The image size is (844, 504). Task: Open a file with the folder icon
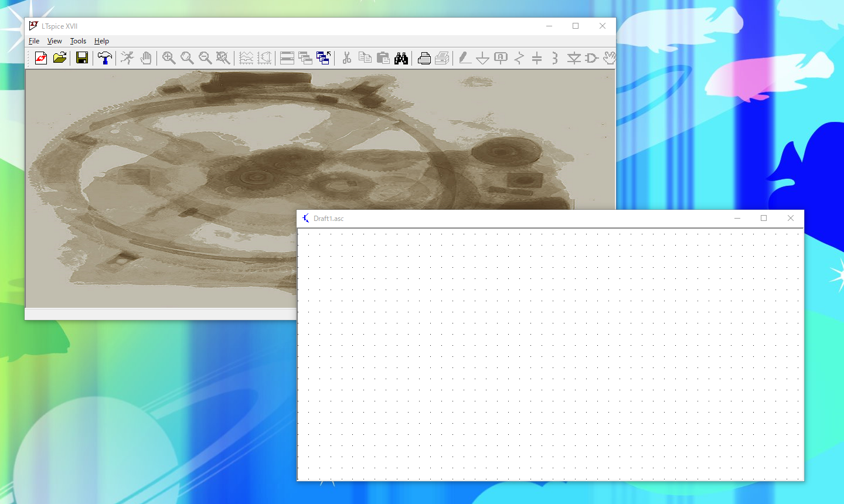coord(59,58)
